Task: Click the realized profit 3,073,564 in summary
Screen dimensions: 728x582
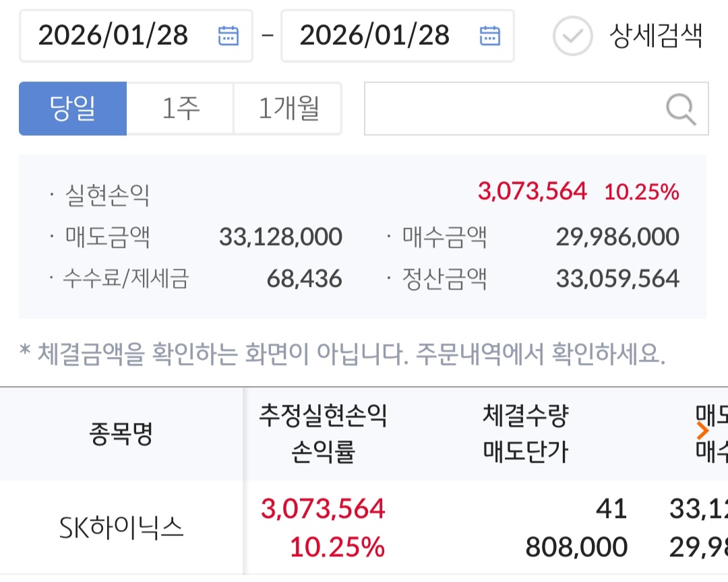Action: coord(532,191)
